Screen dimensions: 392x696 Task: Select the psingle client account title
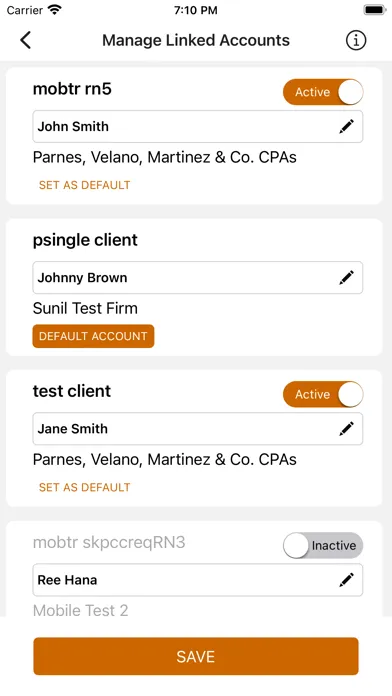click(x=85, y=240)
